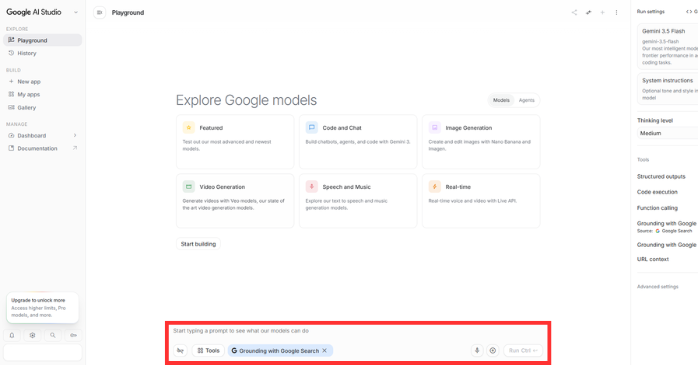
Task: Switch to the Agents tab
Action: coord(527,100)
